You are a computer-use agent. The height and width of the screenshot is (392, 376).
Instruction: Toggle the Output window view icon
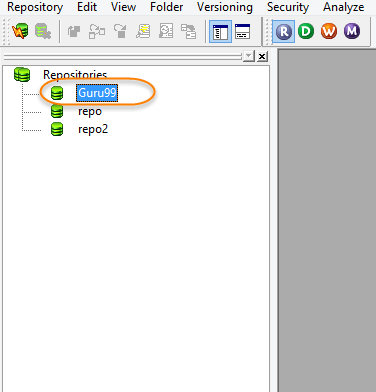242,31
